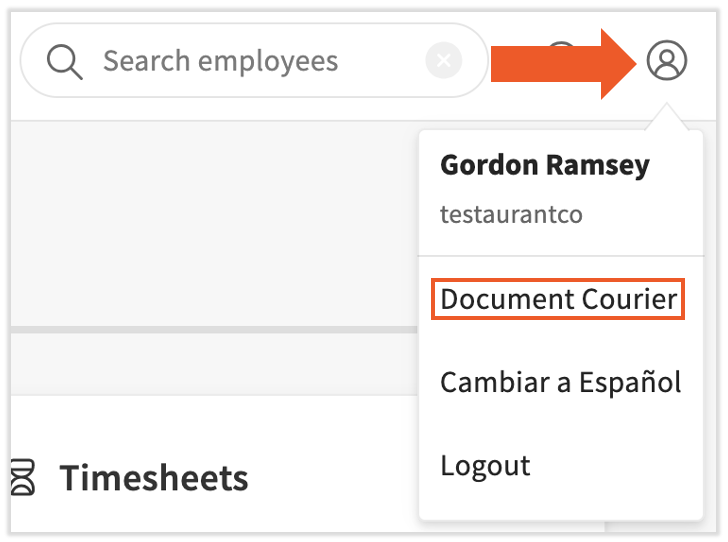Click the orange arrow pointing at the profile icon
This screenshot has width=728, height=542.
565,62
